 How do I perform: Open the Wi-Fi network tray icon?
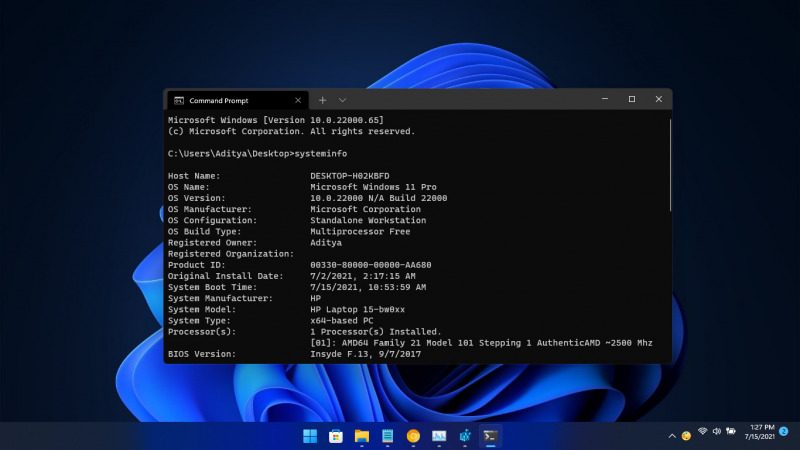tap(703, 432)
